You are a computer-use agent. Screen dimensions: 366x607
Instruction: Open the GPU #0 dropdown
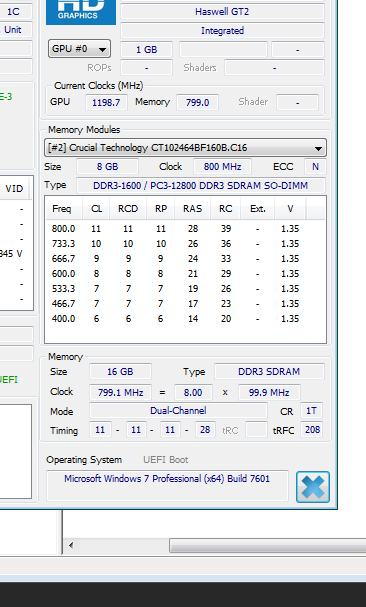pos(79,49)
